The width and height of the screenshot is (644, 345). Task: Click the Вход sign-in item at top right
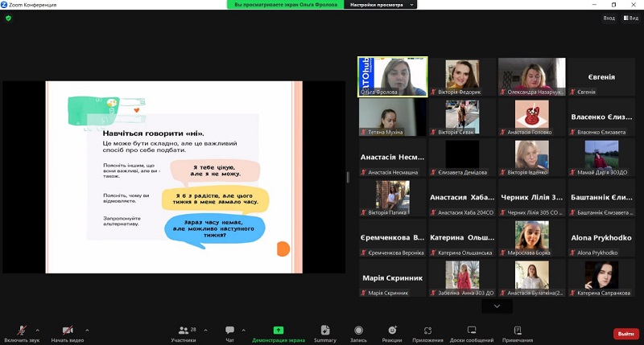609,18
